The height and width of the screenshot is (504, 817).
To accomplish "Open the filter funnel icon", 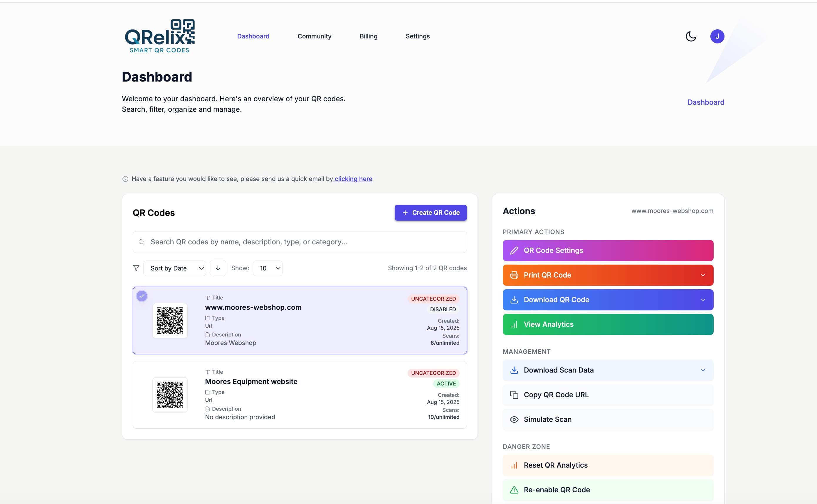I will tap(136, 268).
